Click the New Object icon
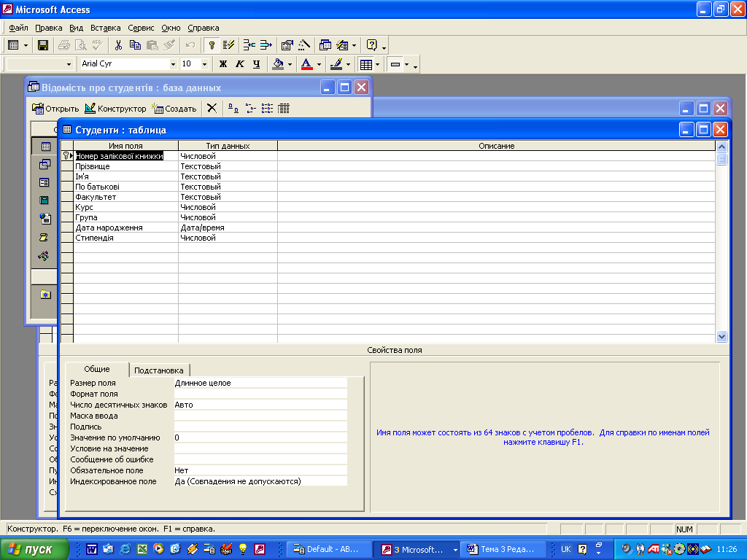 pos(343,45)
